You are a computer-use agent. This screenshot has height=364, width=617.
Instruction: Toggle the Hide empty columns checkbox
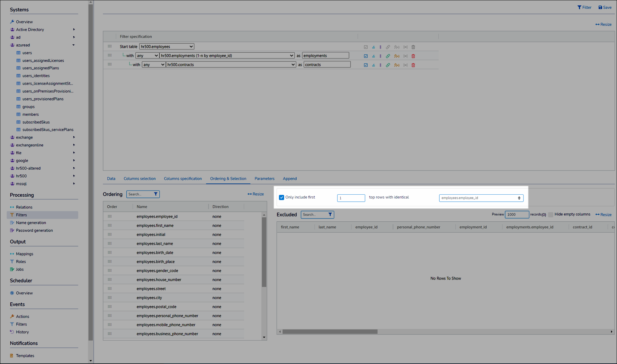point(550,215)
